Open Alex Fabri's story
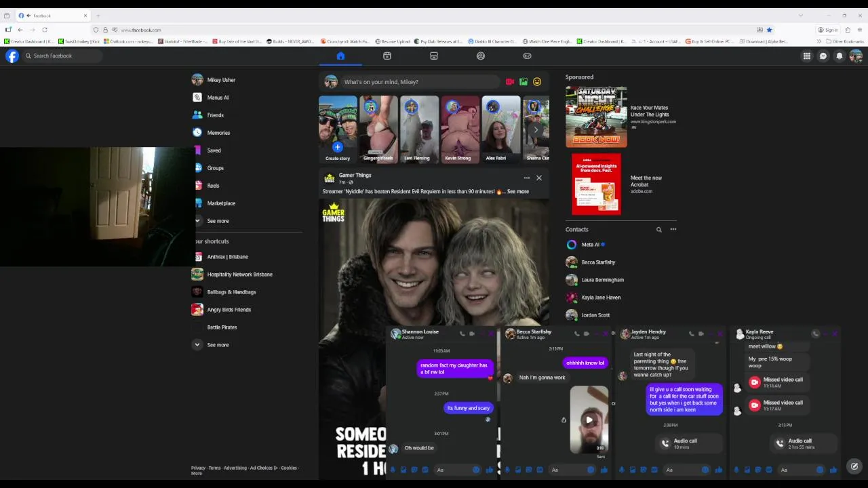868x488 pixels. click(x=500, y=129)
